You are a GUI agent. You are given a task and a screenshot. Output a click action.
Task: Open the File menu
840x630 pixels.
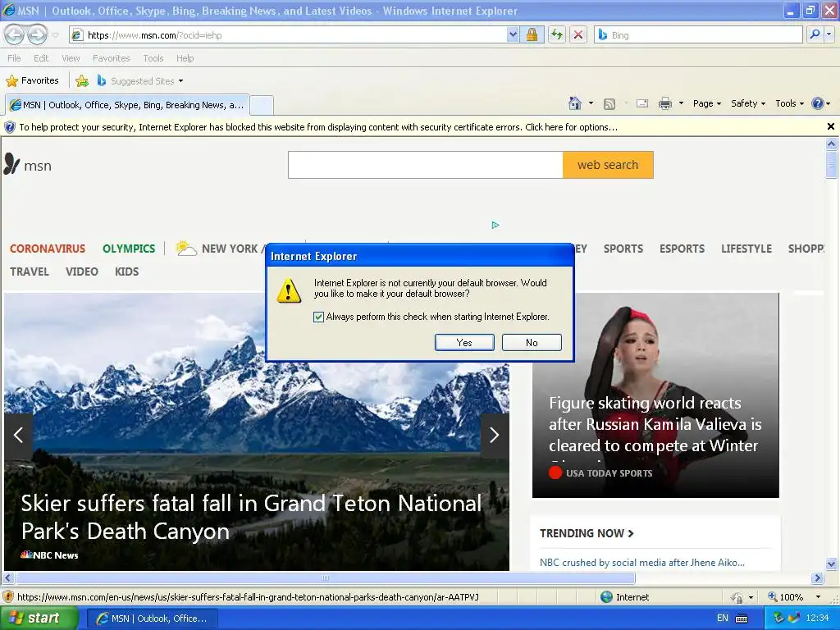(x=15, y=58)
